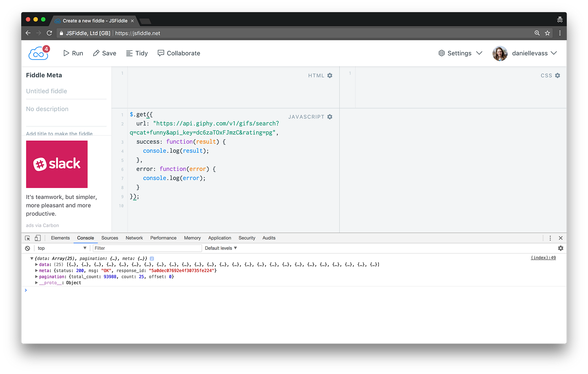Toggle the device toolbar in DevTools
588x374 pixels.
(x=37, y=238)
